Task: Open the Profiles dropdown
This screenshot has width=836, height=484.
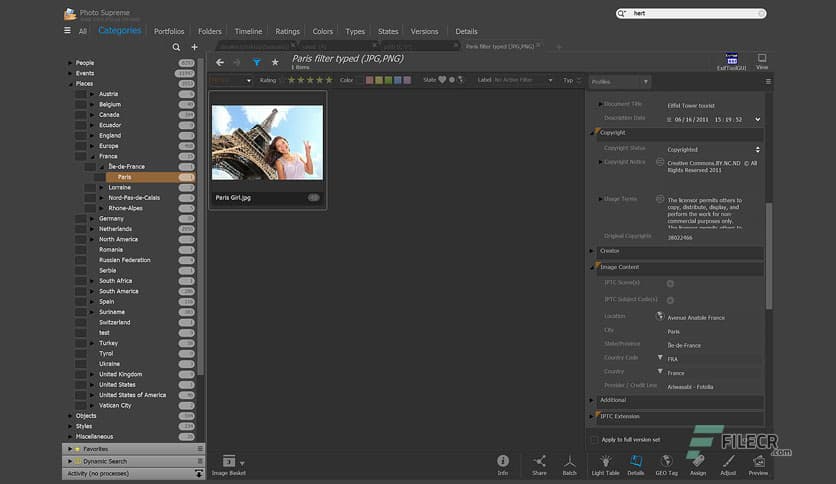Action: pyautogui.click(x=619, y=81)
